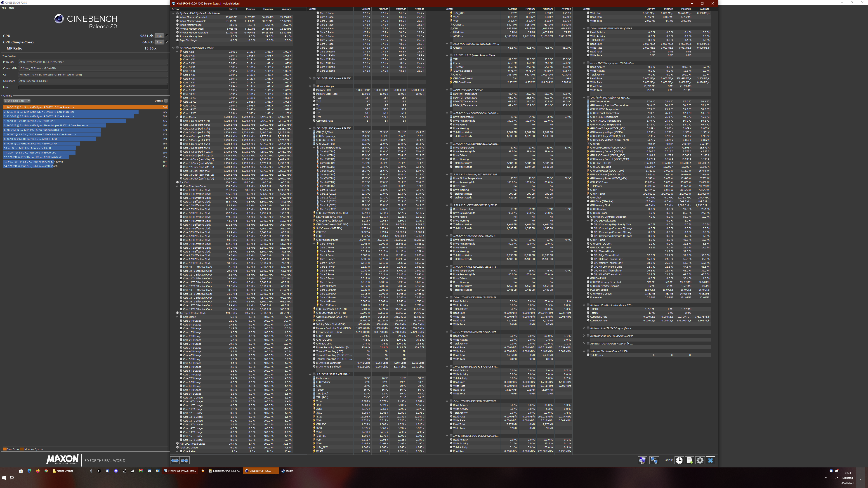Open HWiNFO sensor settings gear
The height and width of the screenshot is (488, 868).
700,460
